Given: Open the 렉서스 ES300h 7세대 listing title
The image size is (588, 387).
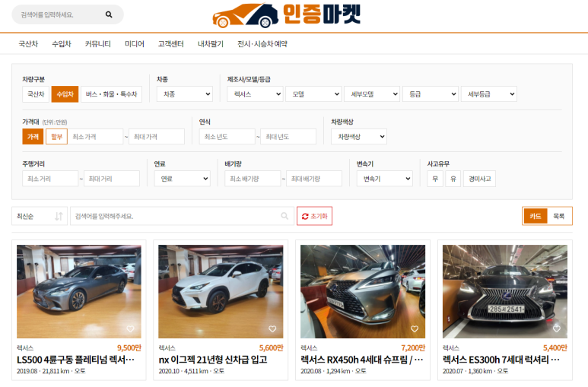Looking at the screenshot, I should 501,360.
